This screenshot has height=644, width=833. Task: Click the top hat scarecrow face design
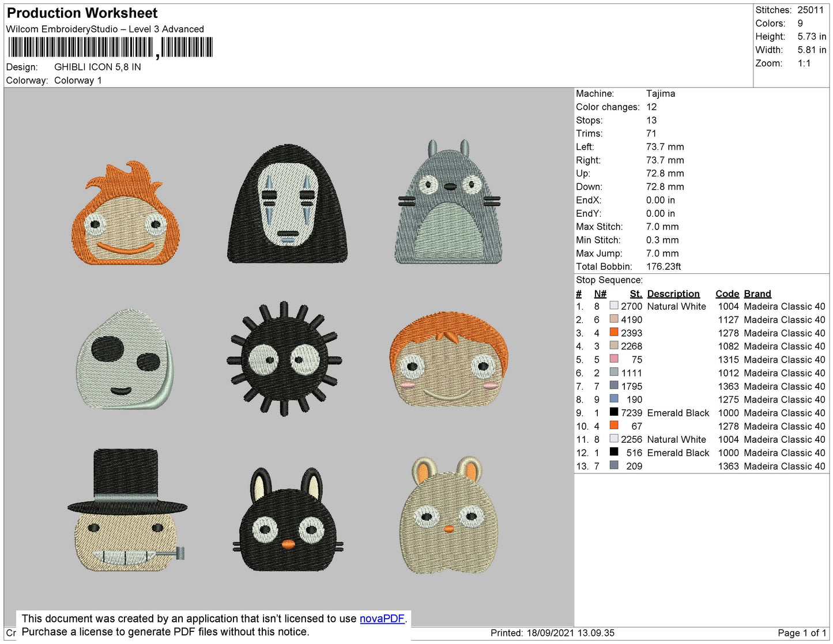click(x=127, y=510)
